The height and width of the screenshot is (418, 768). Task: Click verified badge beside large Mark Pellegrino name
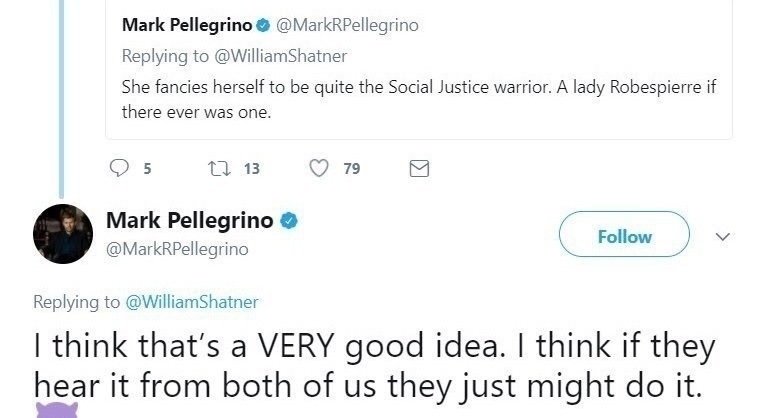(288, 221)
